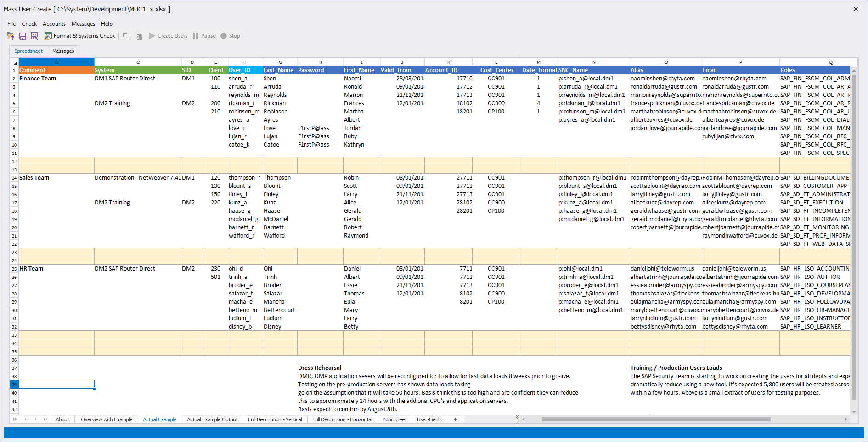The width and height of the screenshot is (868, 442).
Task: Click the Save As icon with pencil
Action: tap(34, 36)
